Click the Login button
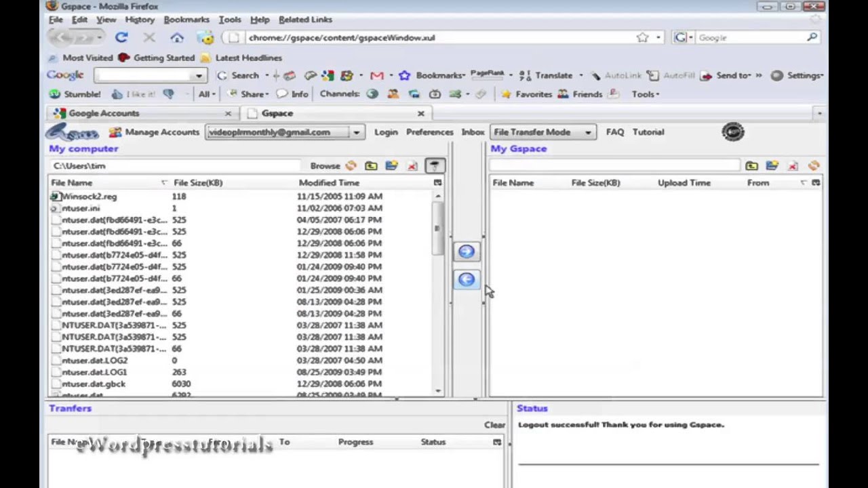Image resolution: width=868 pixels, height=488 pixels. pos(386,132)
